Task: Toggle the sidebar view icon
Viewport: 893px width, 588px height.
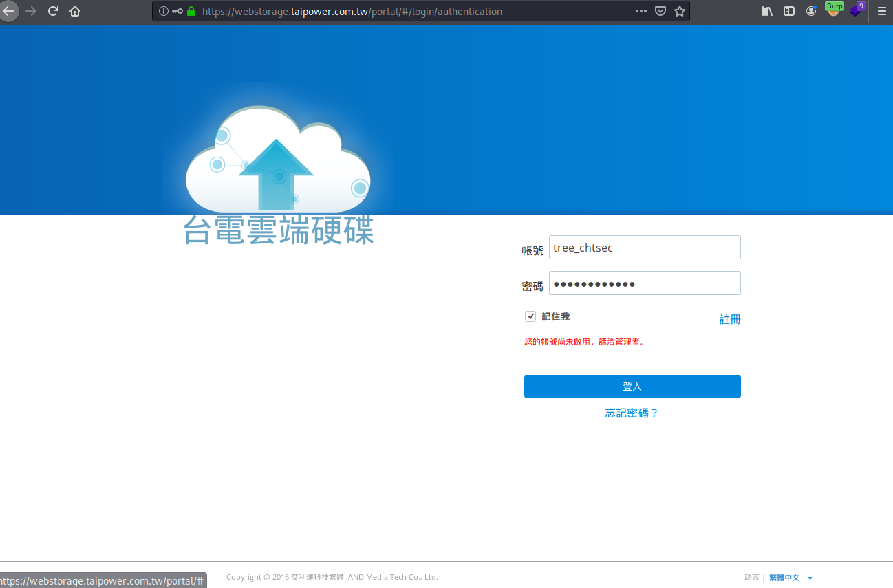Action: pyautogui.click(x=789, y=11)
